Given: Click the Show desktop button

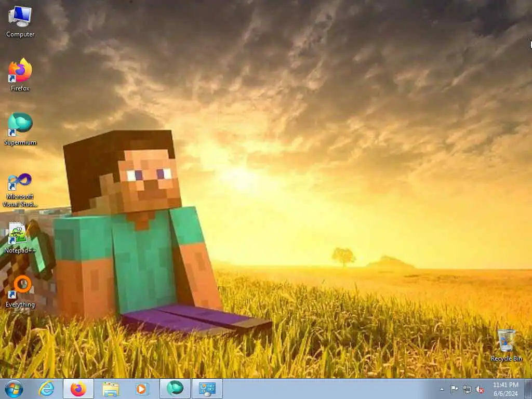Looking at the screenshot, I should [x=528, y=389].
